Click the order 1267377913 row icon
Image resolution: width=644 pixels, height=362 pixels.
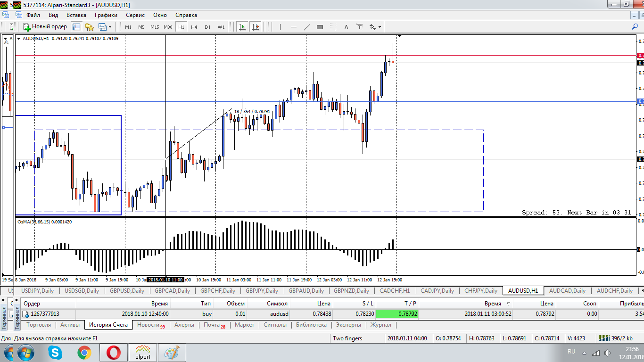pos(26,314)
